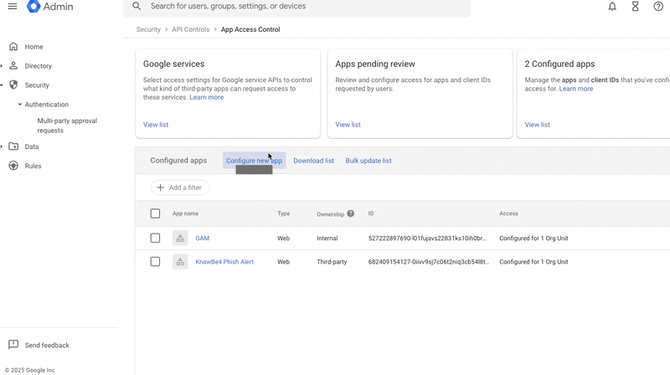Click the Access column header
Image resolution: width=670 pixels, height=375 pixels.
(508, 214)
